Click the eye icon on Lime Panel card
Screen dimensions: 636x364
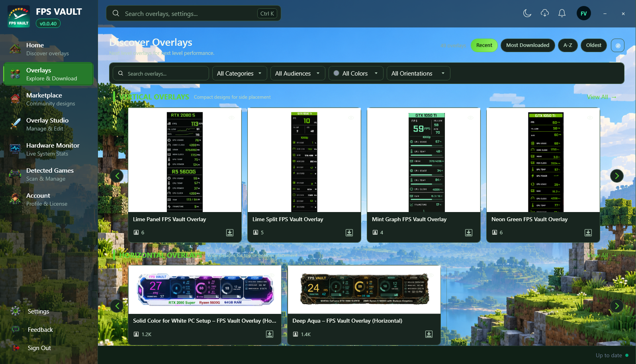[231, 118]
